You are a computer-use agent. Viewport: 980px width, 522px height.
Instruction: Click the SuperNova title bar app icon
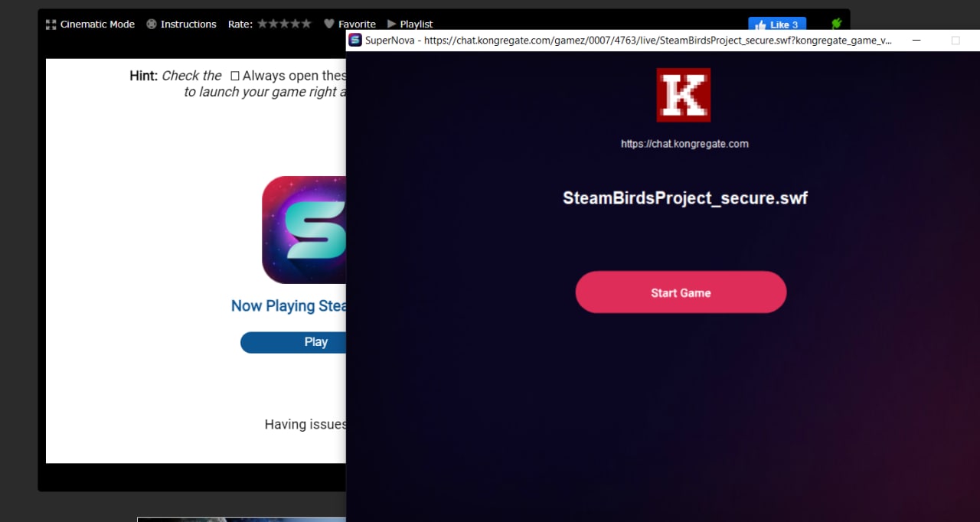pyautogui.click(x=355, y=40)
